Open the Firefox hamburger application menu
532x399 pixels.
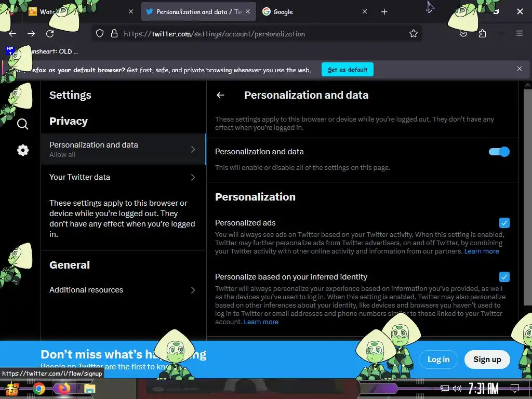pos(520,33)
